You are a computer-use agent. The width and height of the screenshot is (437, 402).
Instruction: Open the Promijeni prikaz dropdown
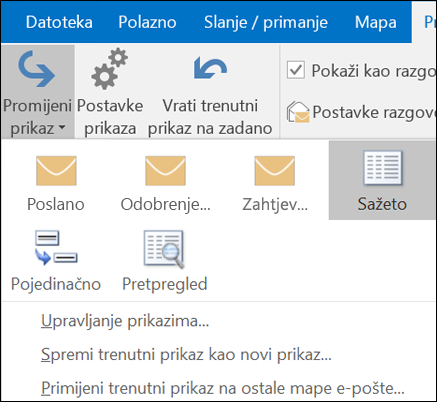coord(37,92)
